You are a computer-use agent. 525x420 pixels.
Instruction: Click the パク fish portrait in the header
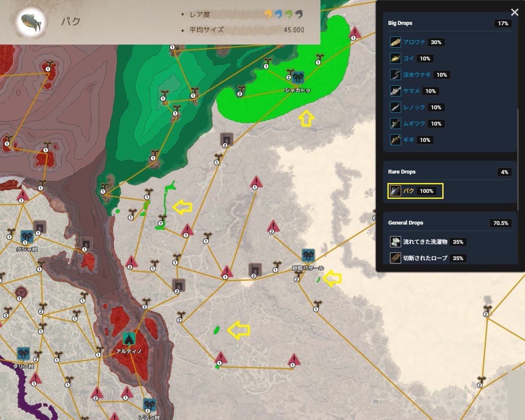click(31, 22)
